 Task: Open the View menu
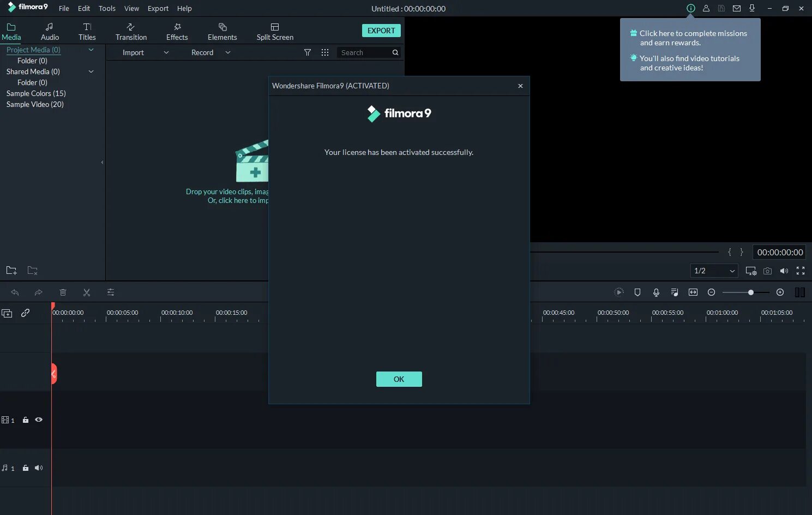pos(131,8)
